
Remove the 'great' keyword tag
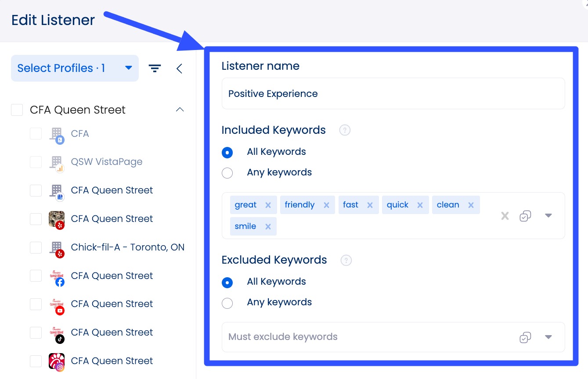(268, 205)
